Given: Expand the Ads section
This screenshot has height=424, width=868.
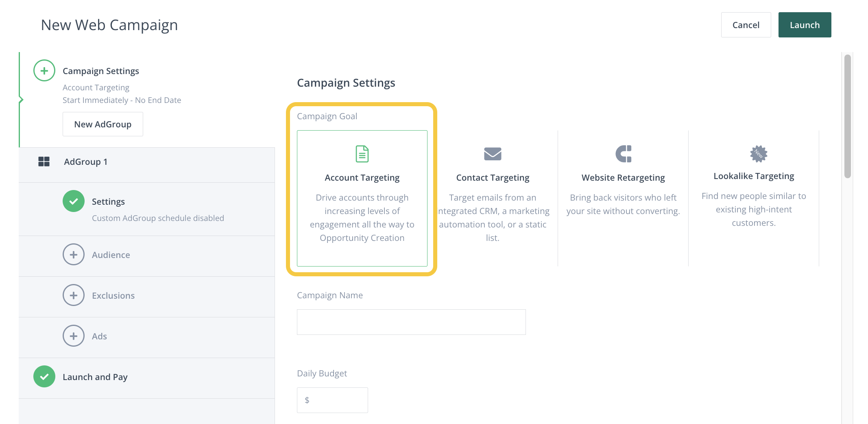Looking at the screenshot, I should (73, 336).
